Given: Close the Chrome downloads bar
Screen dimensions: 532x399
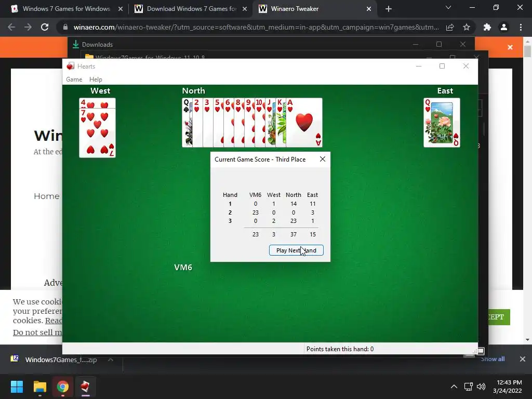Looking at the screenshot, I should point(523,359).
